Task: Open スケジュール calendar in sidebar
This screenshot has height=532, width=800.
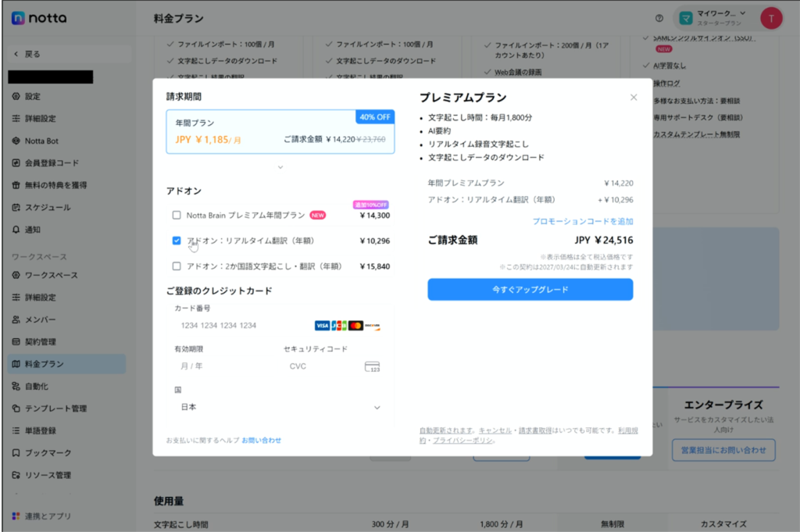Action: point(47,208)
